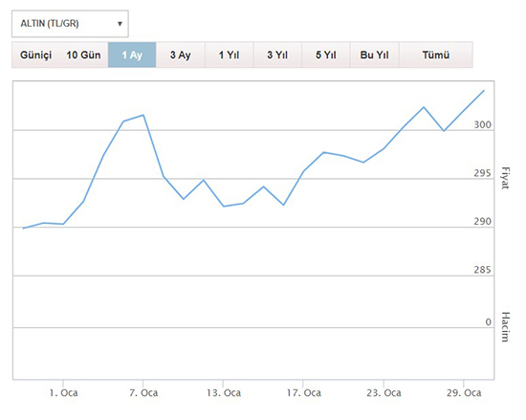Click the 1. Oca date axis label
526x420 pixels.
64,393
